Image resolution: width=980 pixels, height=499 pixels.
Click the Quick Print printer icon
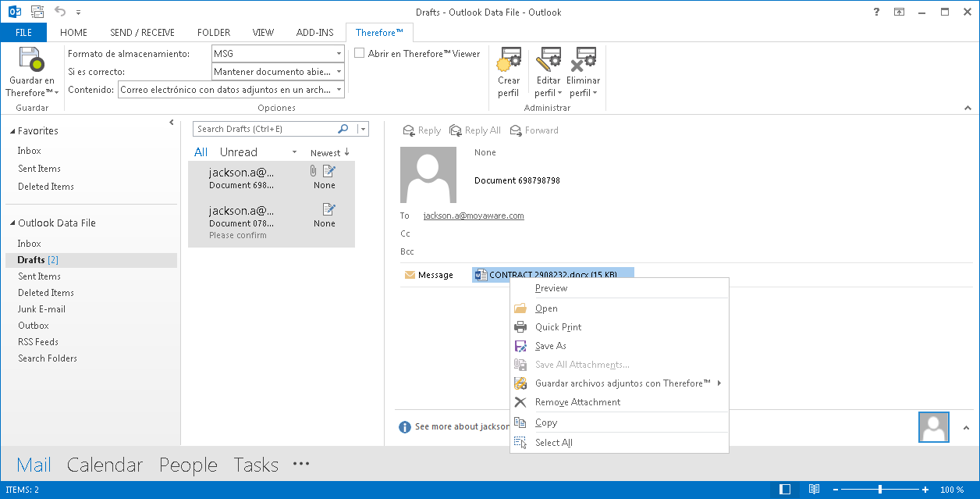pyautogui.click(x=520, y=327)
